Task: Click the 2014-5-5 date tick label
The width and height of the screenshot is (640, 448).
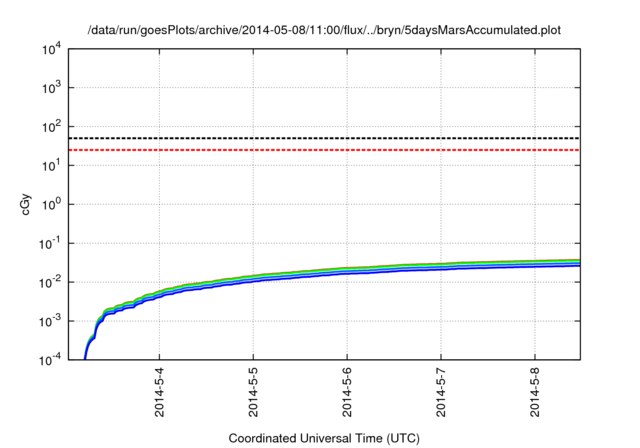Action: (253, 392)
